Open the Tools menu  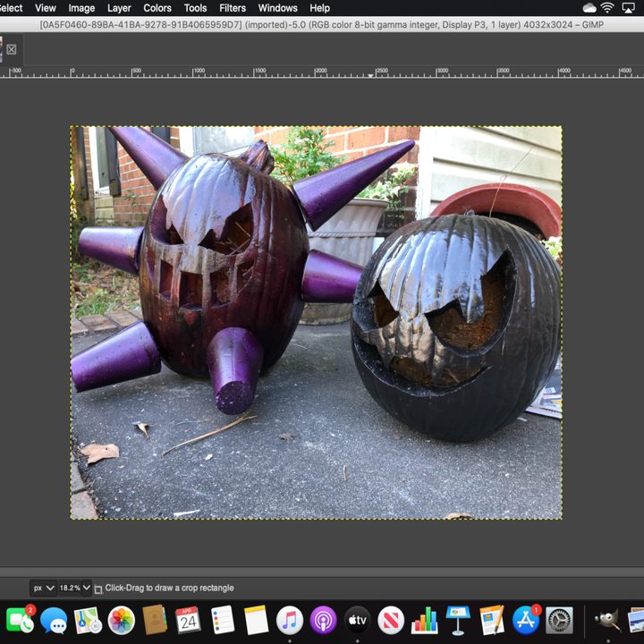pyautogui.click(x=195, y=8)
